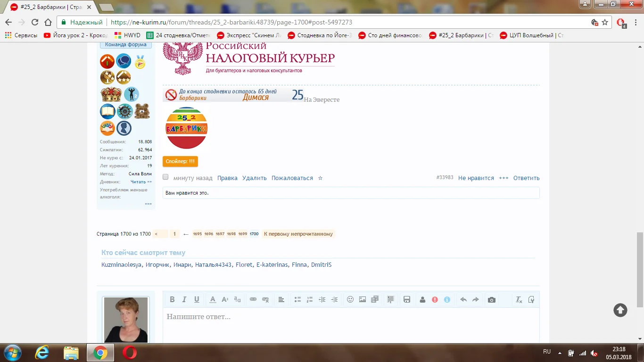Switch editor mode with the wrench page icon
This screenshot has width=644, height=362.
pos(531,299)
